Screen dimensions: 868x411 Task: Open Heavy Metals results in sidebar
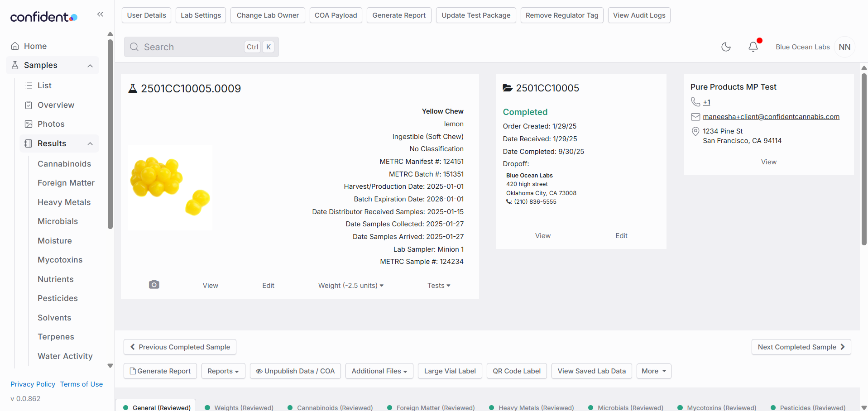(64, 202)
